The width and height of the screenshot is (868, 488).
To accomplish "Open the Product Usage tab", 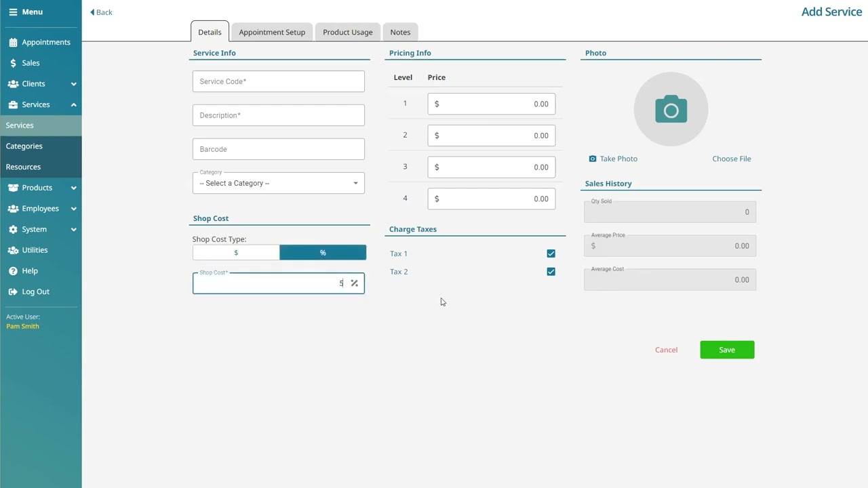I will coord(348,32).
